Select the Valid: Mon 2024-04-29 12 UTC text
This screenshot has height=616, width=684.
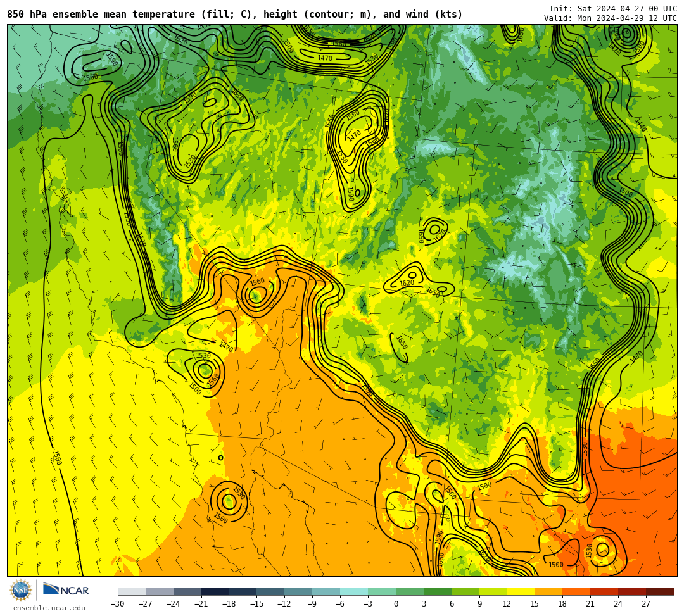coord(611,18)
